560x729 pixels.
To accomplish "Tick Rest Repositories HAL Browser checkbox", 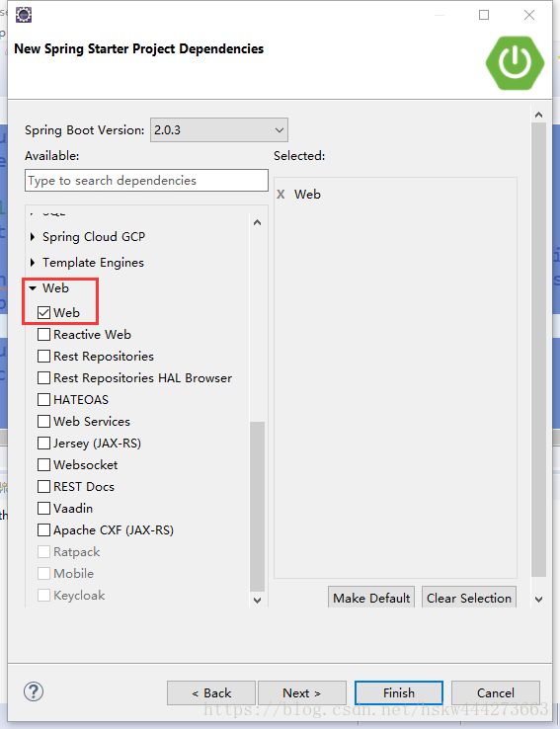I will [x=44, y=378].
